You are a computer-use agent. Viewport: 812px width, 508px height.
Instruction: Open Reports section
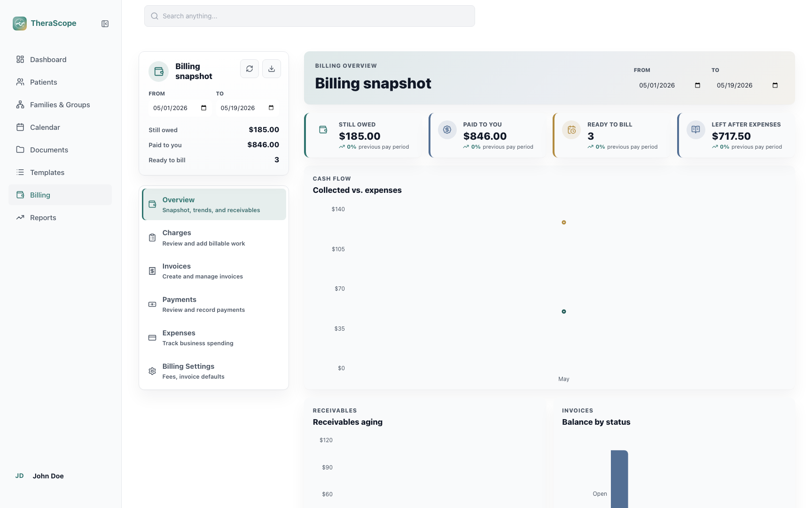pyautogui.click(x=60, y=217)
